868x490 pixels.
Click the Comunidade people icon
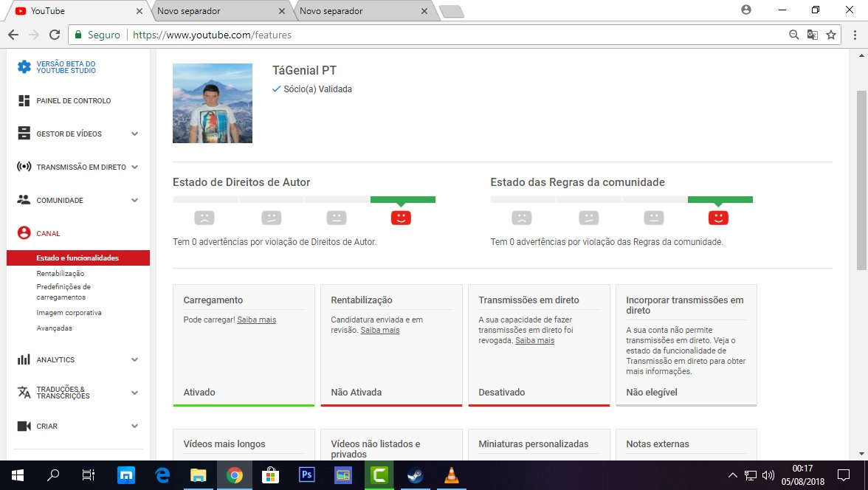[x=24, y=200]
